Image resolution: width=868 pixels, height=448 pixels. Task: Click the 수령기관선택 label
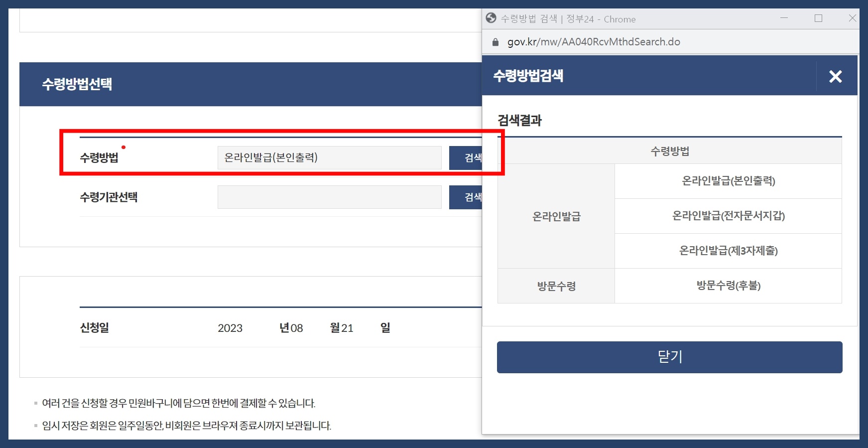point(109,197)
